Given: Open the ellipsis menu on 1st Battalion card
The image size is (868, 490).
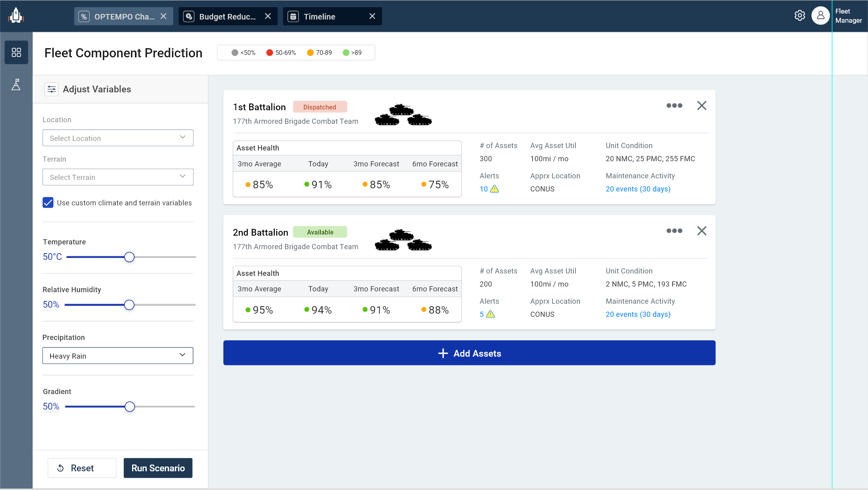Looking at the screenshot, I should click(674, 105).
